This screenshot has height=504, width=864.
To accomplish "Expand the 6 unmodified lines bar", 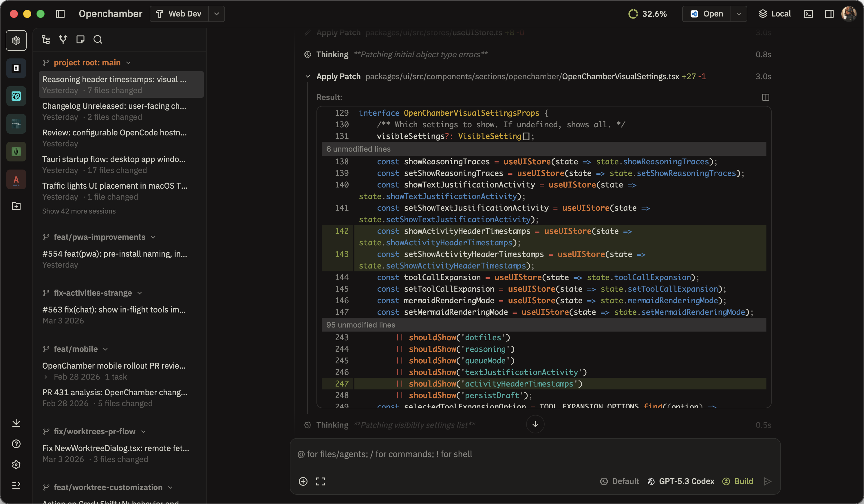I will tap(544, 149).
